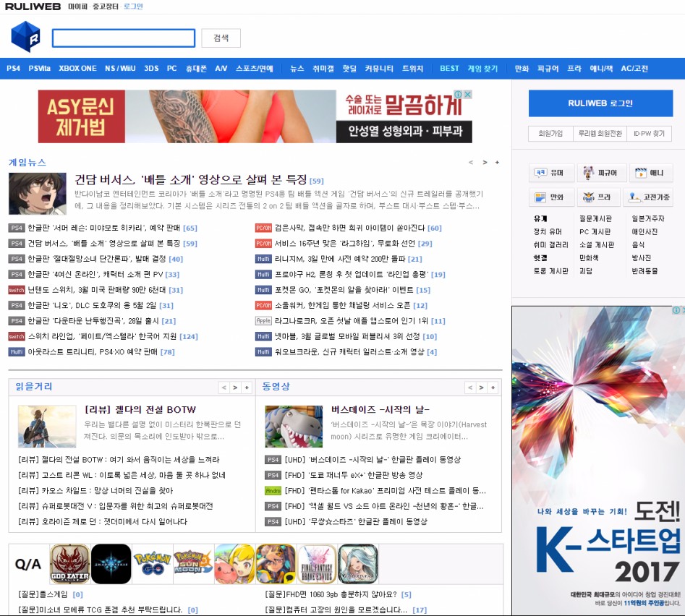This screenshot has width=685, height=616.
Task: Open 반려동물 sidebar link
Action: [x=644, y=271]
